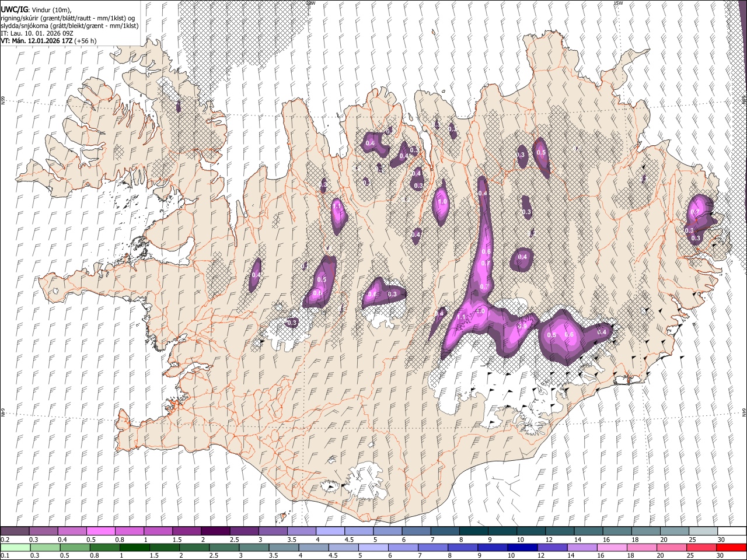Click the 'rigning/skúrir (grænt/blátt/rautt' legend description line

[68, 18]
